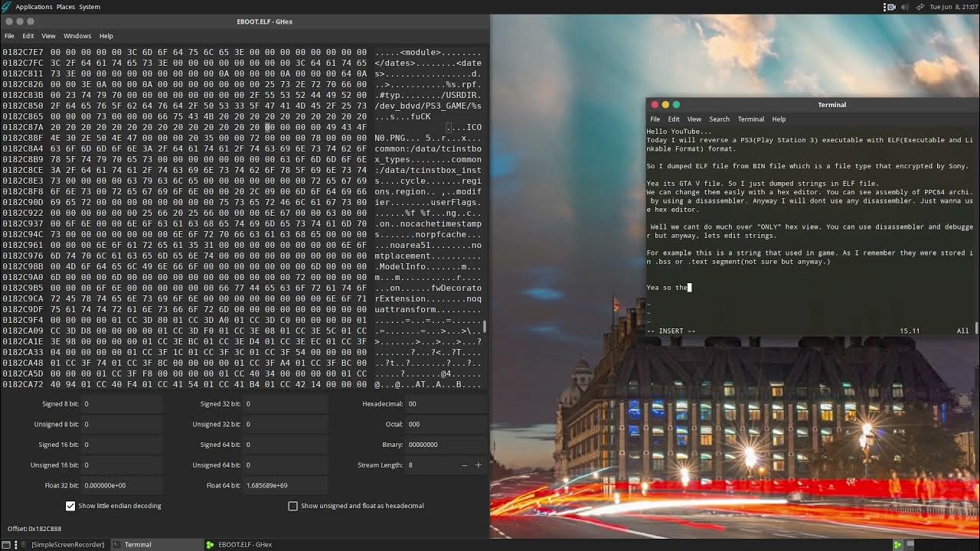The image size is (980, 551).
Task: Close the GHex window with red button
Action: (x=9, y=21)
